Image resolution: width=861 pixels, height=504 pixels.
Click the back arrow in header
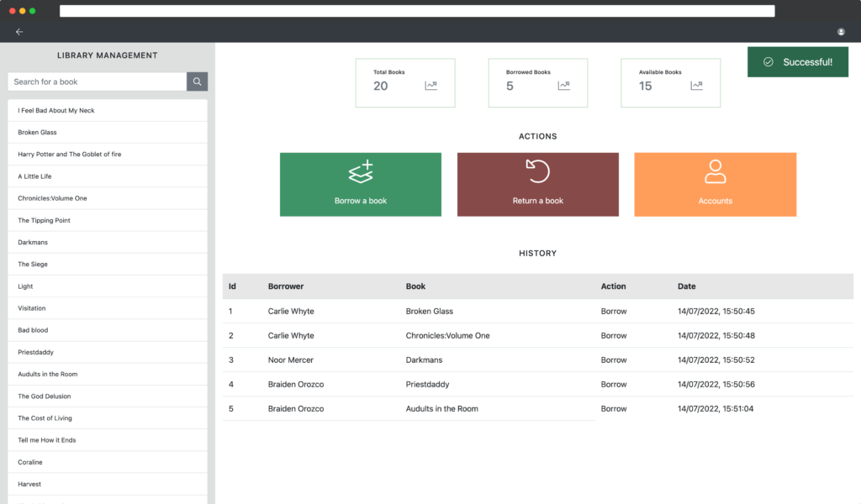tap(19, 32)
